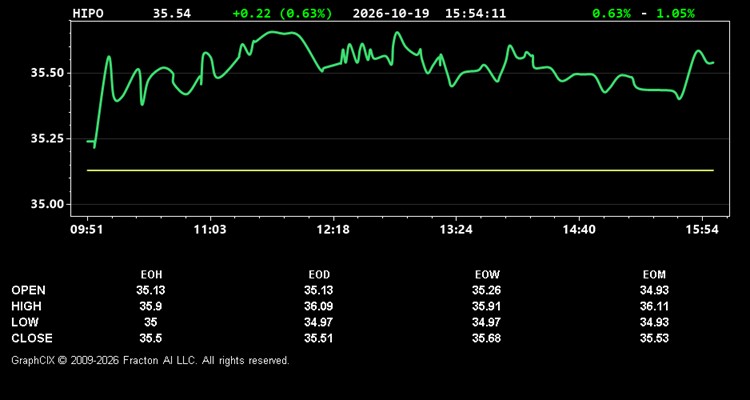The height and width of the screenshot is (400, 750).
Task: Click the HIGH row label
Action: [26, 306]
